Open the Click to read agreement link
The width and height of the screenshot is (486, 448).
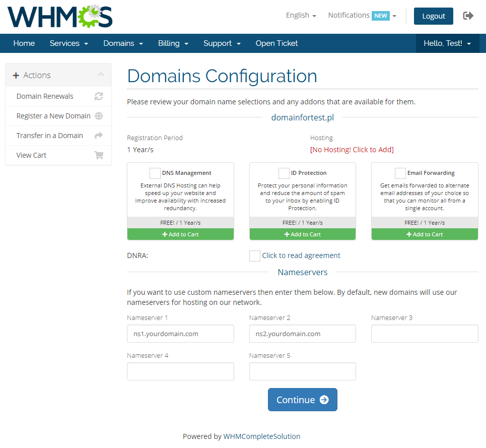(x=301, y=255)
